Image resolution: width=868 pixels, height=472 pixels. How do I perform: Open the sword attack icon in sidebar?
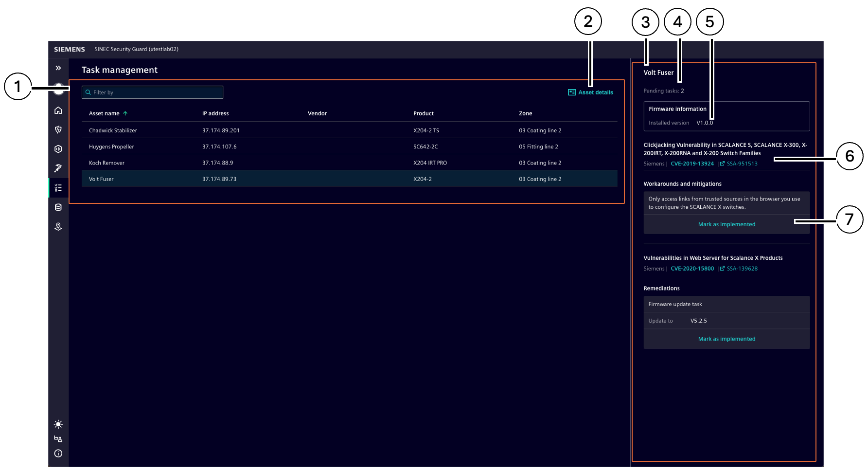point(58,168)
